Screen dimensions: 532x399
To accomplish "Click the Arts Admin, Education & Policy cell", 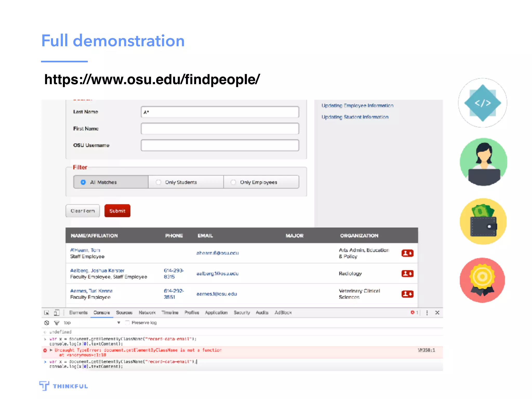I will pos(364,253).
